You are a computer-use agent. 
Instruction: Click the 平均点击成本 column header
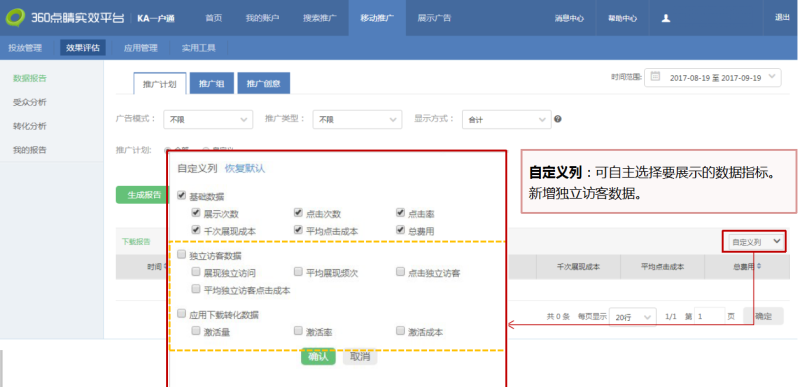coord(662,266)
